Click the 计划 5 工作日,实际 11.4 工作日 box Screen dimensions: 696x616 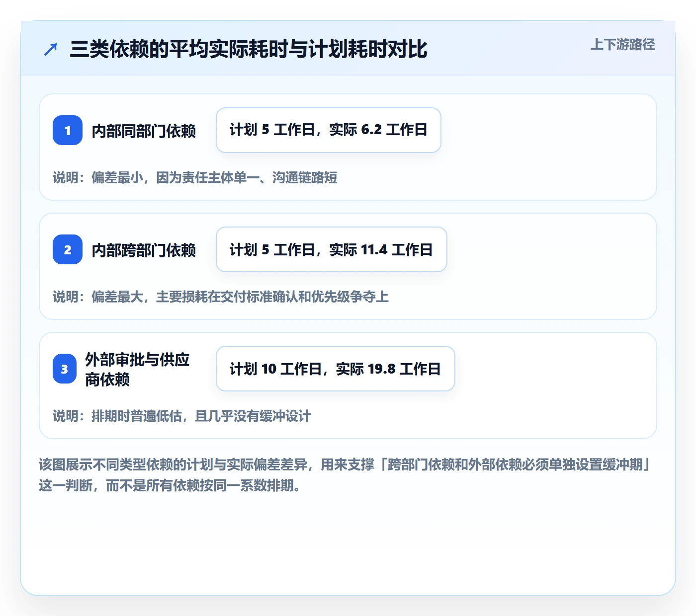332,249
